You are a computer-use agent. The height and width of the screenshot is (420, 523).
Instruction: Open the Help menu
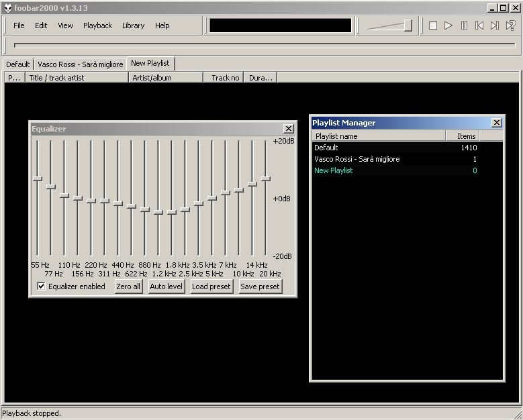(x=162, y=25)
